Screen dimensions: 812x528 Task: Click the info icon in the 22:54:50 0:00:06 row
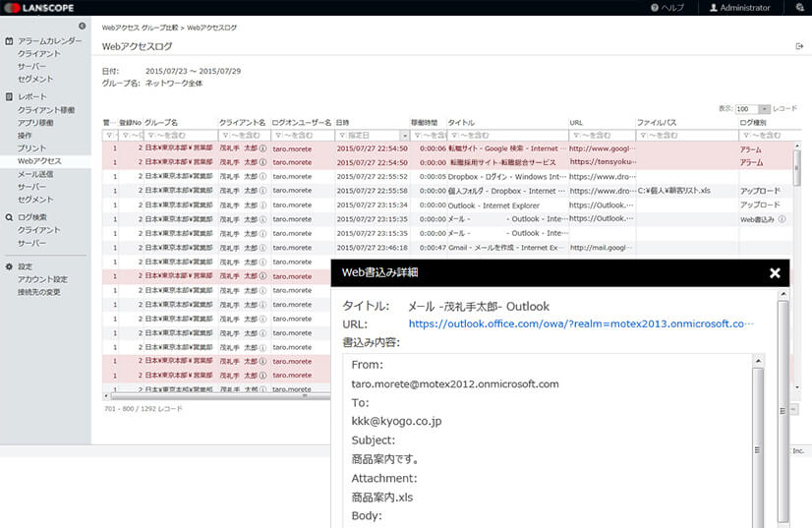click(x=263, y=148)
